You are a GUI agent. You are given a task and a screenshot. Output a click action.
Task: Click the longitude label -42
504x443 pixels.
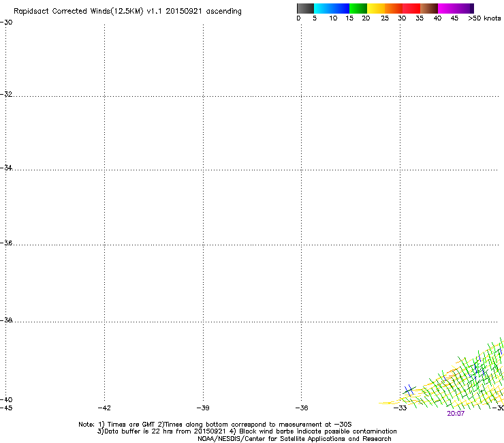pos(104,408)
